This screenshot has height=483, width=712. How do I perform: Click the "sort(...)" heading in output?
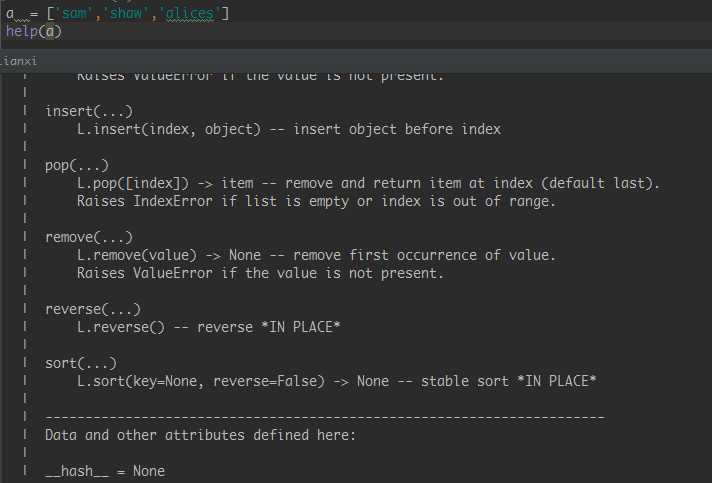[x=81, y=363]
